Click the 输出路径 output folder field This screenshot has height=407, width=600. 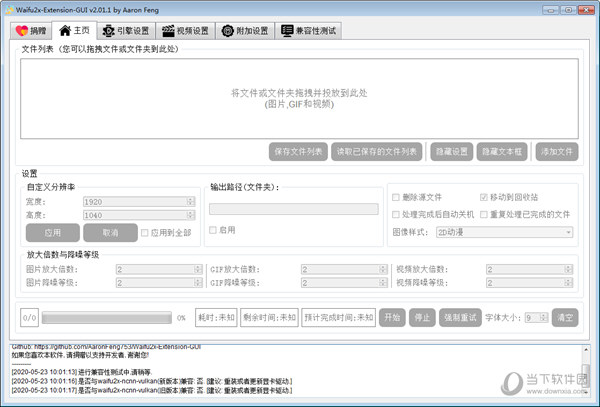(294, 209)
